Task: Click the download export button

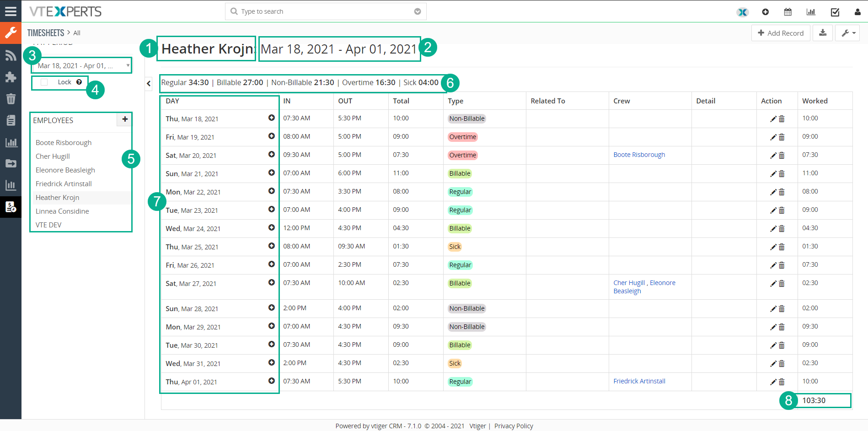Action: [822, 33]
